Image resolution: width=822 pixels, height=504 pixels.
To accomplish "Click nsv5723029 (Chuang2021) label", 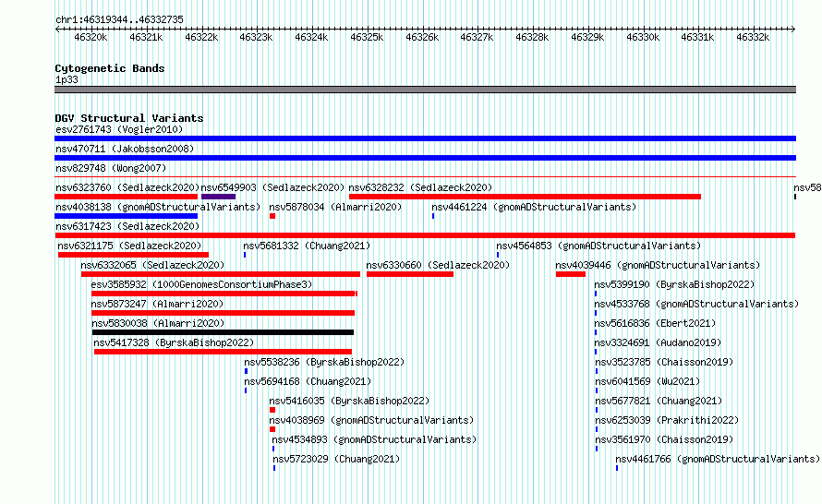I will pos(336,459).
